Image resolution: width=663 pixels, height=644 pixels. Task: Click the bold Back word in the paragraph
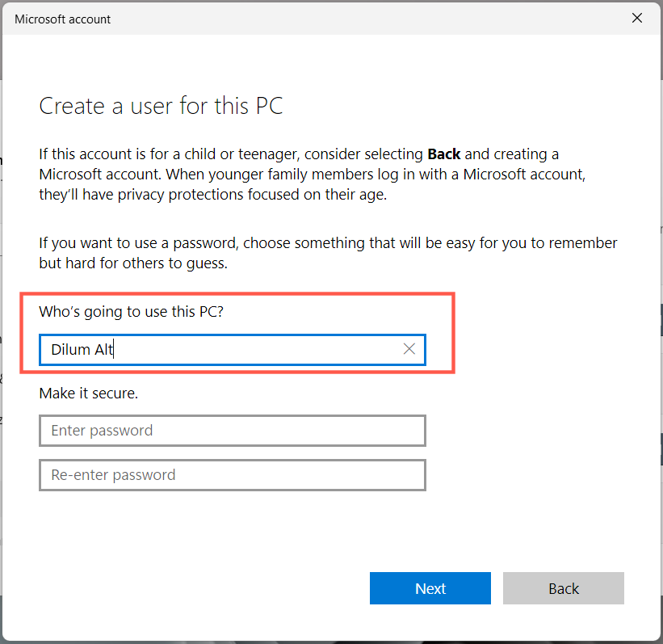coord(443,154)
